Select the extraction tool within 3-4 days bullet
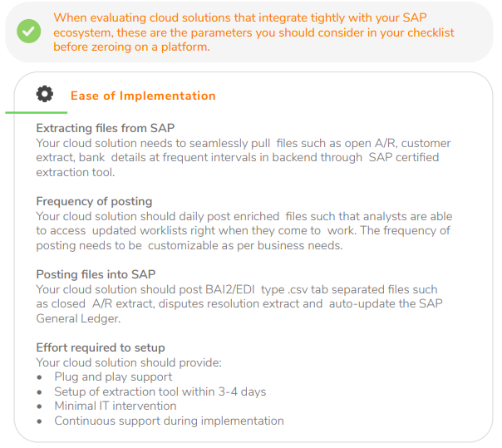502x448 pixels. coord(160,391)
